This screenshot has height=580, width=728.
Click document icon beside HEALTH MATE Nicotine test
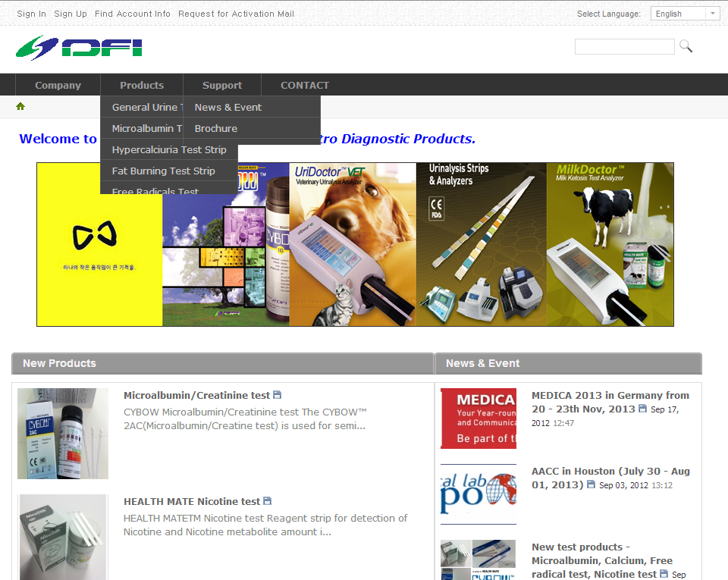click(x=268, y=501)
